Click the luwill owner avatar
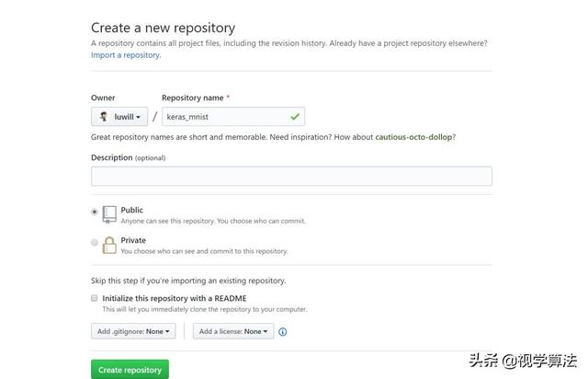 (104, 117)
